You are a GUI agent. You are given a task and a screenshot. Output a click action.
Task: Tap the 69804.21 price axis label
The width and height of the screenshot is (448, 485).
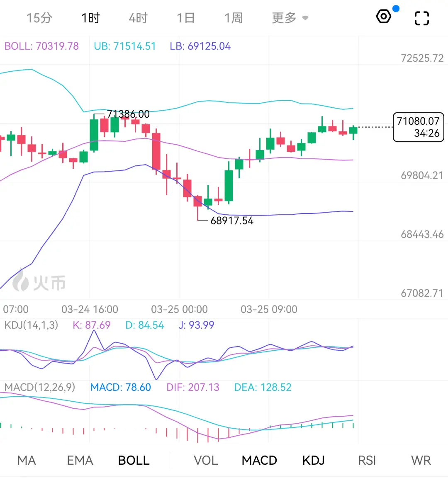click(422, 176)
